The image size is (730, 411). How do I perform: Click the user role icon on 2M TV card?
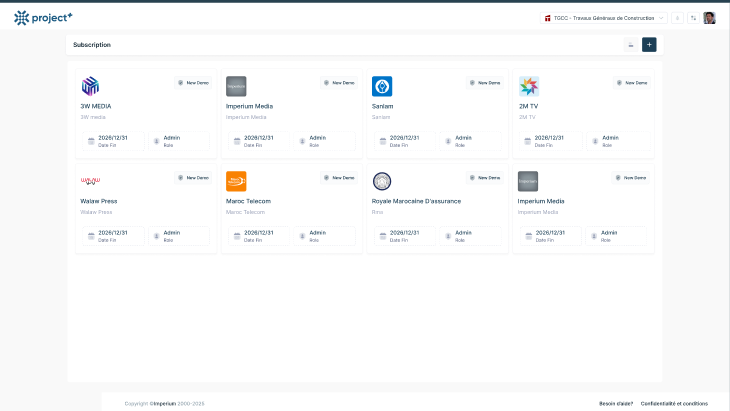(x=595, y=141)
